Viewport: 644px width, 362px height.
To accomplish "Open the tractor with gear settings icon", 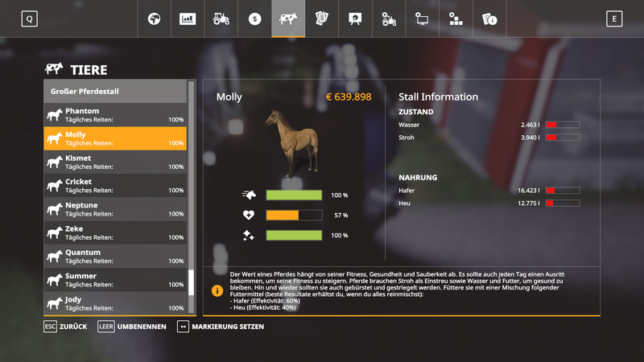I will coord(389,19).
